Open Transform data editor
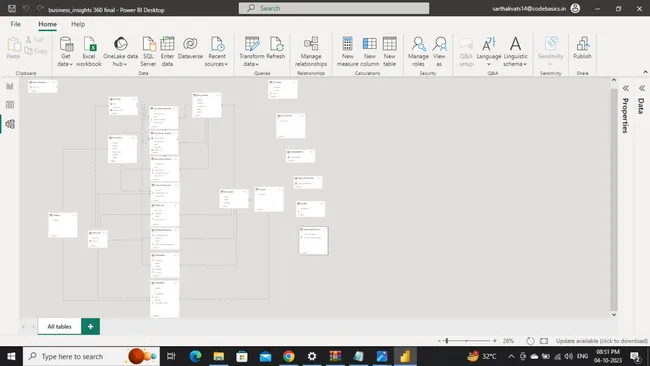This screenshot has width=650, height=366. point(252,51)
